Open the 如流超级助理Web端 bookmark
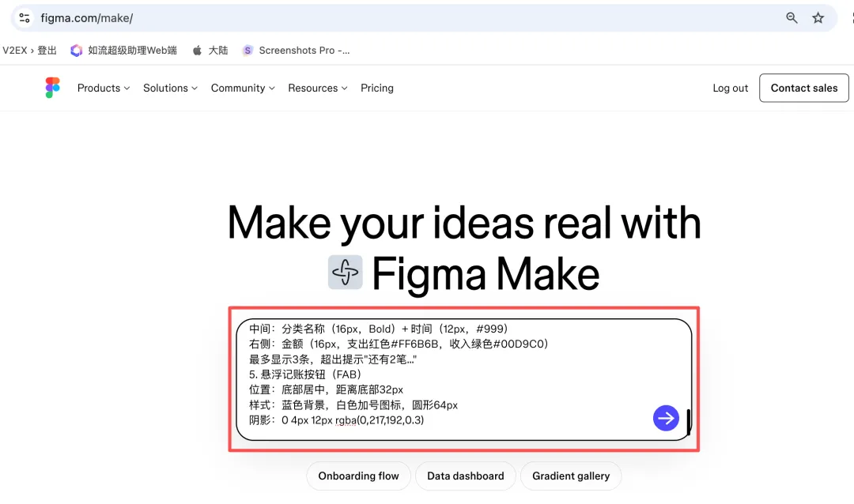 click(x=124, y=50)
